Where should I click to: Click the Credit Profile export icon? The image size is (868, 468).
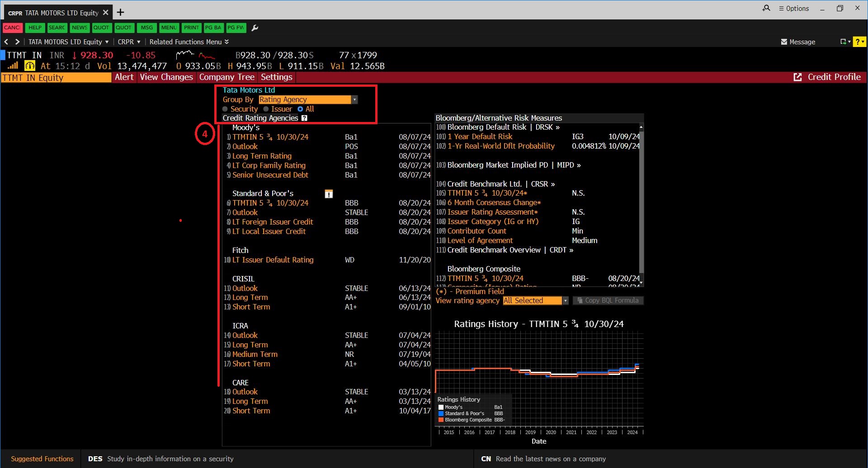click(797, 77)
